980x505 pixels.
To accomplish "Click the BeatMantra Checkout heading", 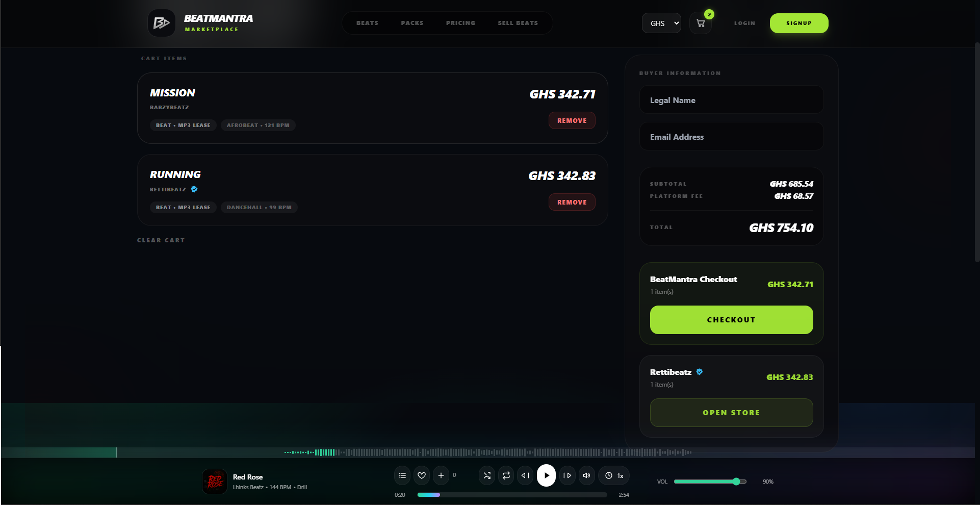I will (693, 279).
